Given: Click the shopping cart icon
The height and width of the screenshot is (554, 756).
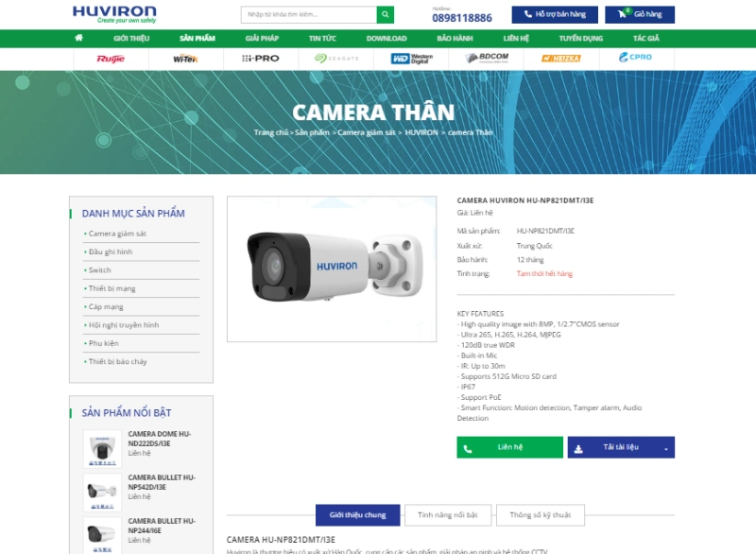Looking at the screenshot, I should pyautogui.click(x=623, y=14).
